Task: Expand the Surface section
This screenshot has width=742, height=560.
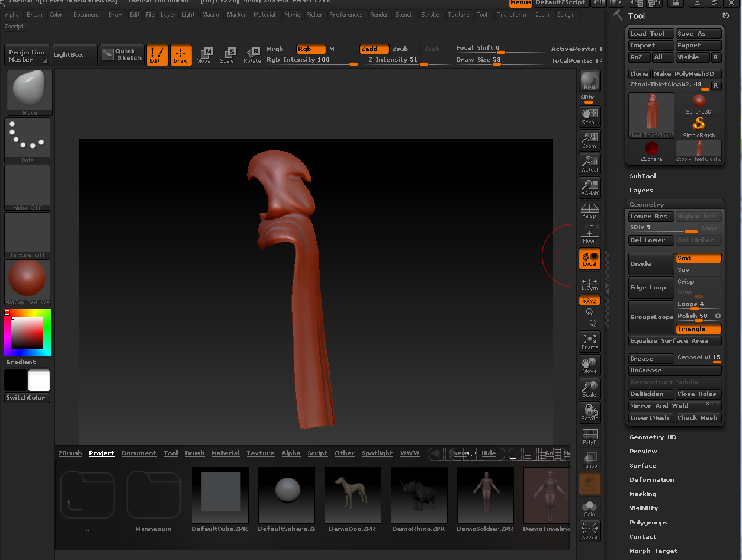Action: [643, 465]
